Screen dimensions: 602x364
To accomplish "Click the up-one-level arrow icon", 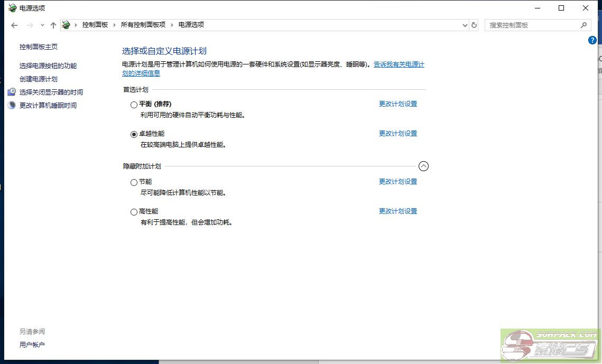I will coord(53,25).
